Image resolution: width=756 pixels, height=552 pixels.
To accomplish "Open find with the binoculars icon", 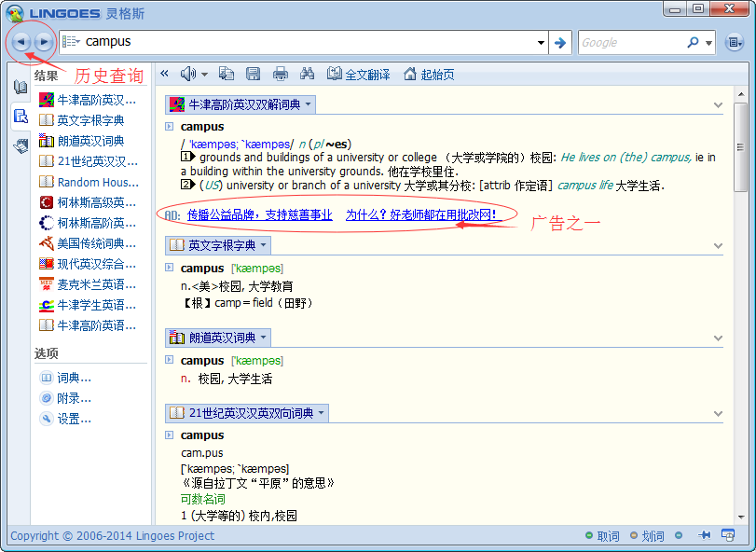I will 307,74.
